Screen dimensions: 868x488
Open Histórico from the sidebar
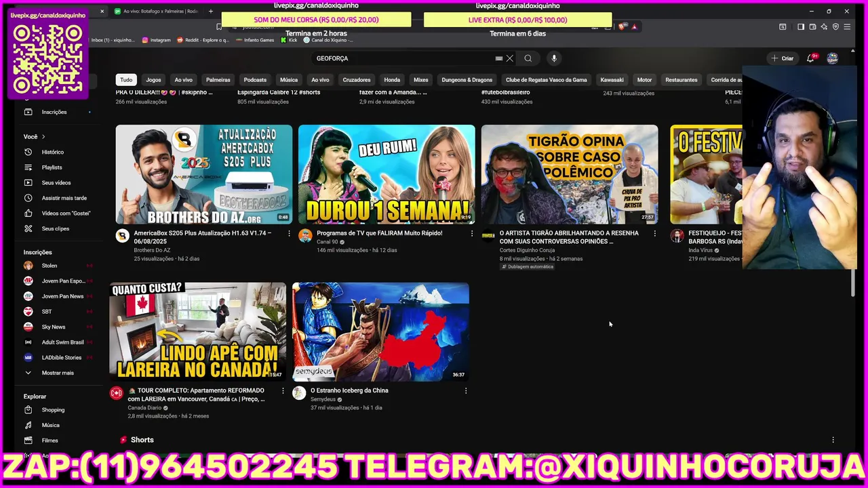tap(52, 152)
